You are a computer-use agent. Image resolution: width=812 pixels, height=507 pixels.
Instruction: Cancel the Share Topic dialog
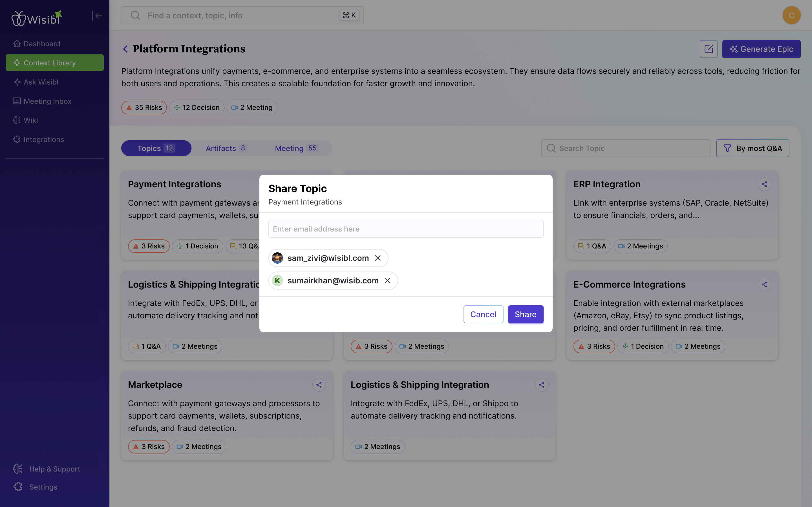[483, 314]
